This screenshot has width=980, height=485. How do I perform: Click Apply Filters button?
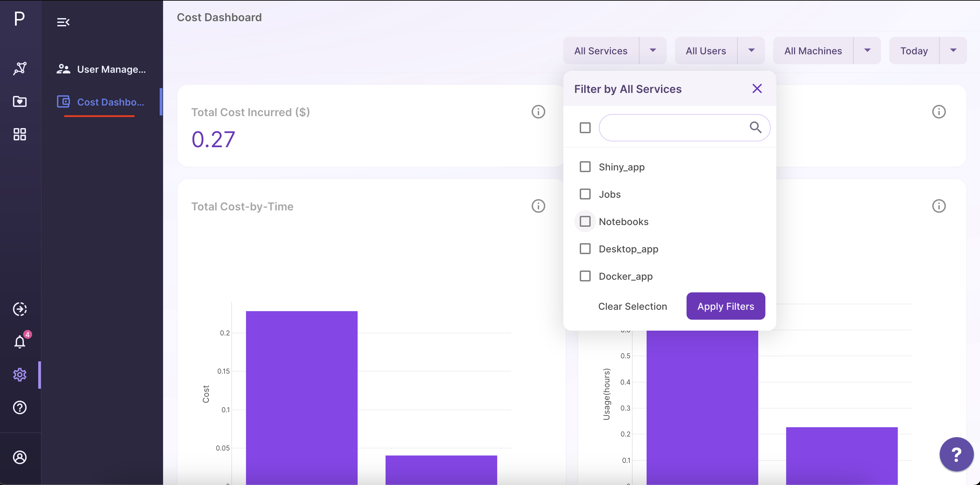pos(725,306)
